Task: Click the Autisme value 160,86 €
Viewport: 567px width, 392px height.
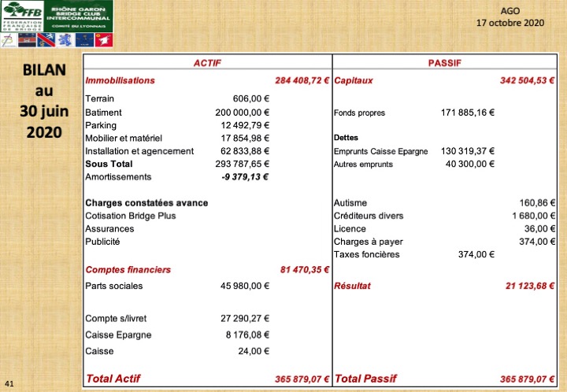Action: [537, 203]
